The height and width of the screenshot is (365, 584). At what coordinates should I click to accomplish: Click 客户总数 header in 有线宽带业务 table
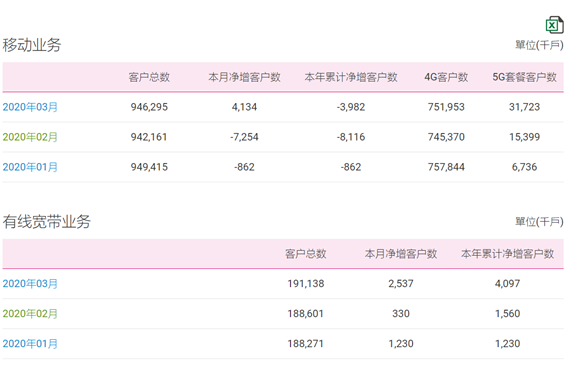tap(306, 254)
